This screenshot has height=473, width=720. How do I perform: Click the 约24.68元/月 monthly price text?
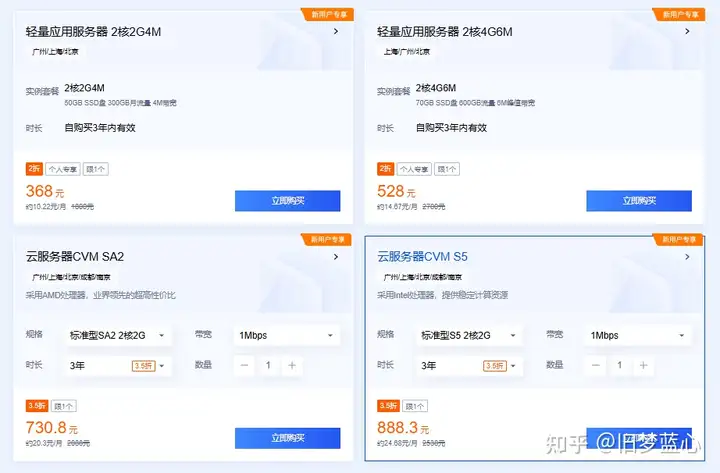[397, 444]
